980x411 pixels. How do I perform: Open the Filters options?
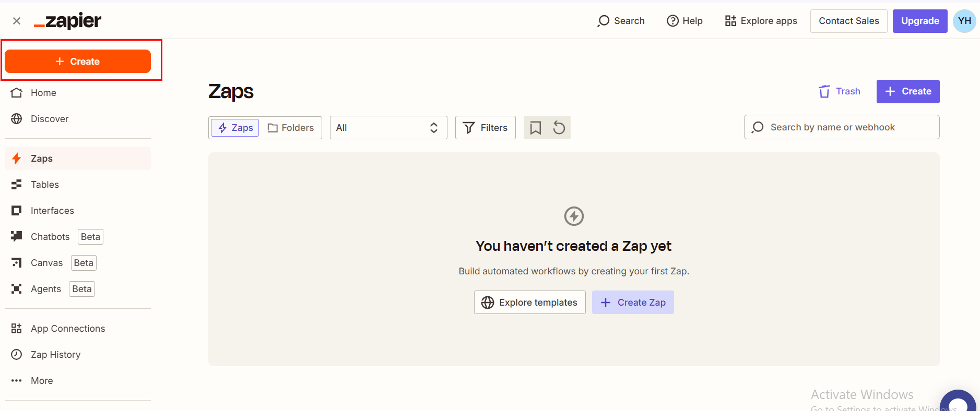click(x=485, y=128)
